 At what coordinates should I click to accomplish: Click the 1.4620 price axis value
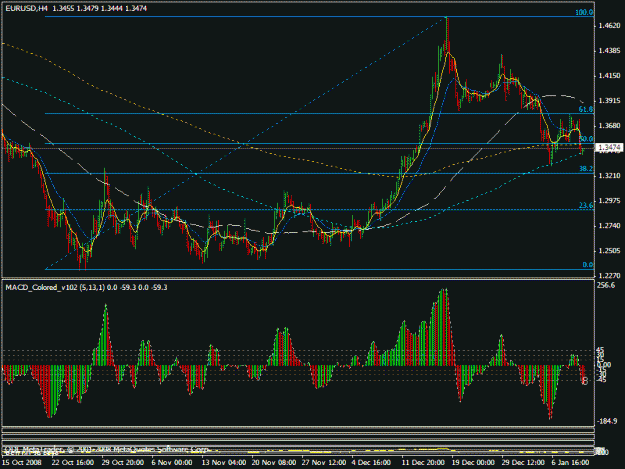click(x=609, y=26)
